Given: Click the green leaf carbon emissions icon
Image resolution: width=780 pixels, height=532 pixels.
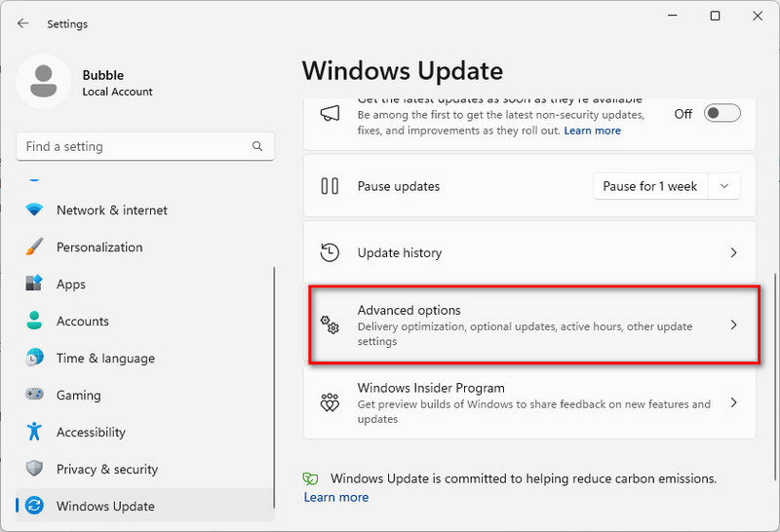Looking at the screenshot, I should pos(310,478).
